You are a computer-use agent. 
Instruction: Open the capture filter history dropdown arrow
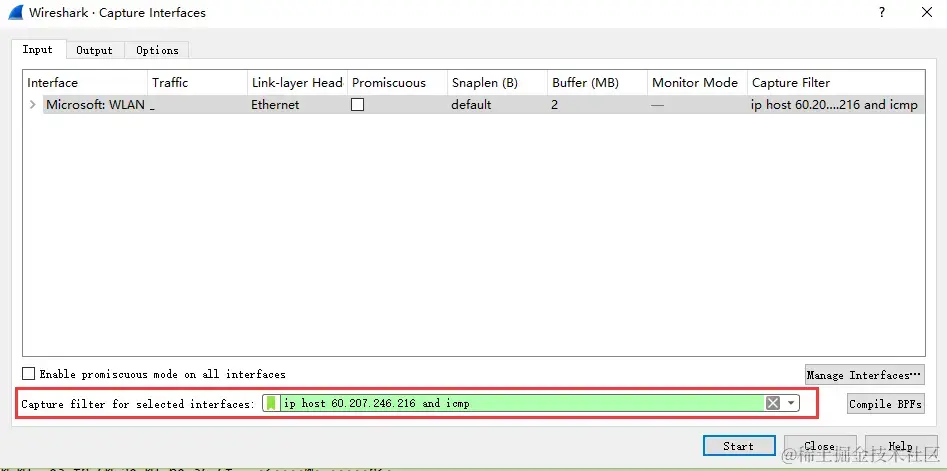[791, 403]
